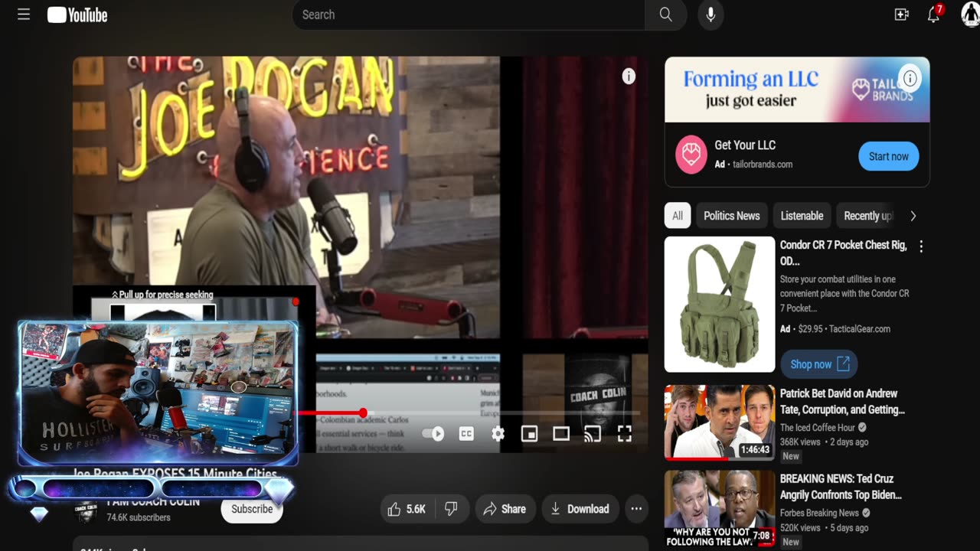Open the ad info icon on Tailor Brands banner
980x551 pixels.
pos(910,77)
